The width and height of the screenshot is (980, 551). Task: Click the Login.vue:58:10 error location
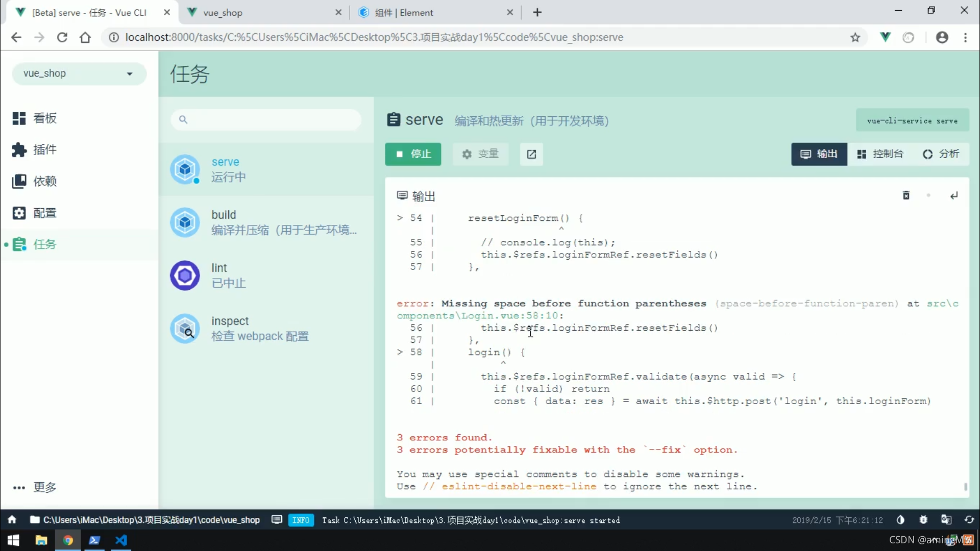coord(510,316)
